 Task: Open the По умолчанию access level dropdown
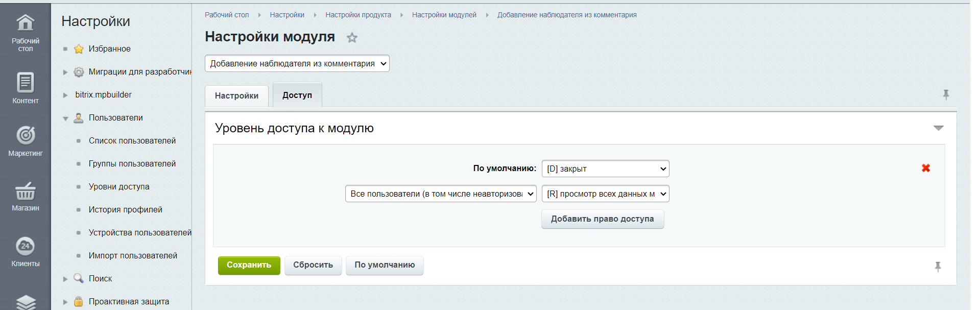click(x=605, y=169)
